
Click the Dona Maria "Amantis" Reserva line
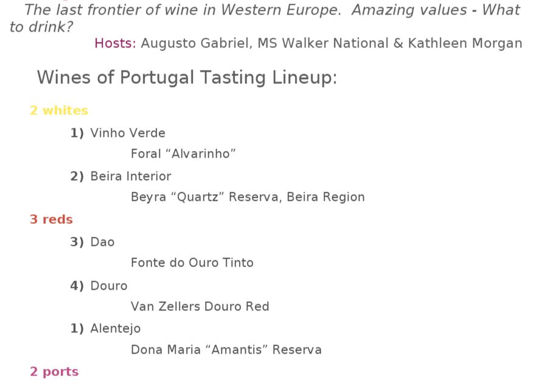(226, 350)
